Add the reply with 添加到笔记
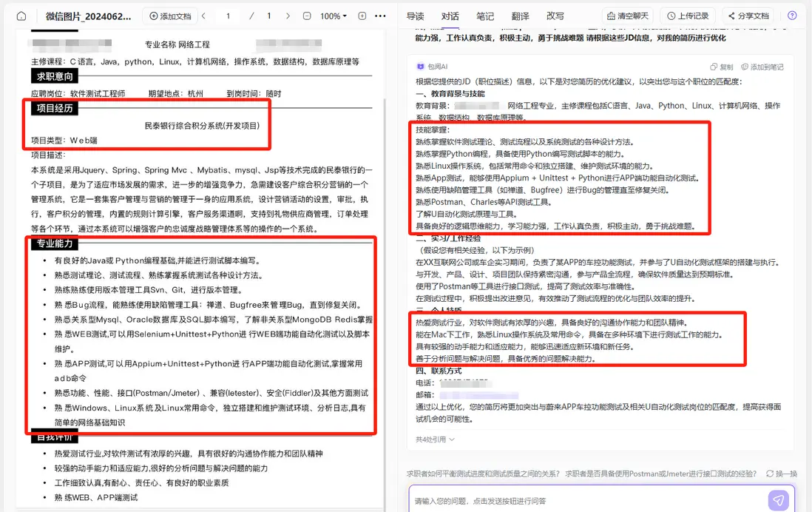This screenshot has height=512, width=812. click(x=762, y=67)
